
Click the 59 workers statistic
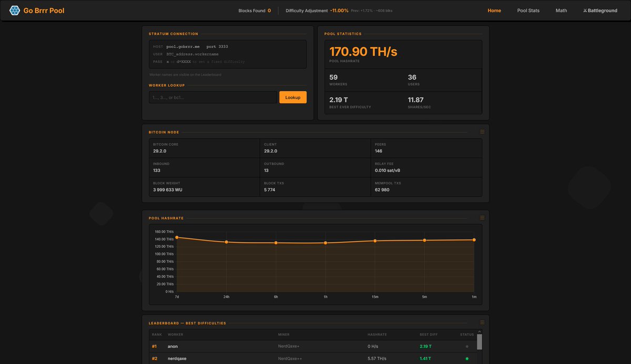(x=333, y=77)
